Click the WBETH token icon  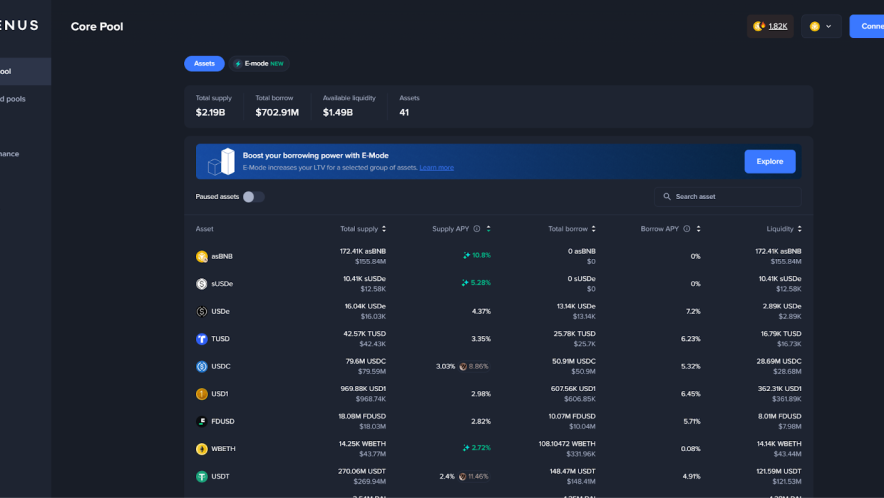click(x=201, y=449)
